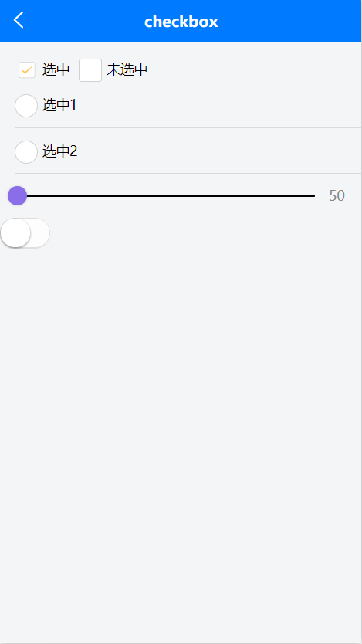
Task: Click the 未选中 label text
Action: tap(127, 69)
